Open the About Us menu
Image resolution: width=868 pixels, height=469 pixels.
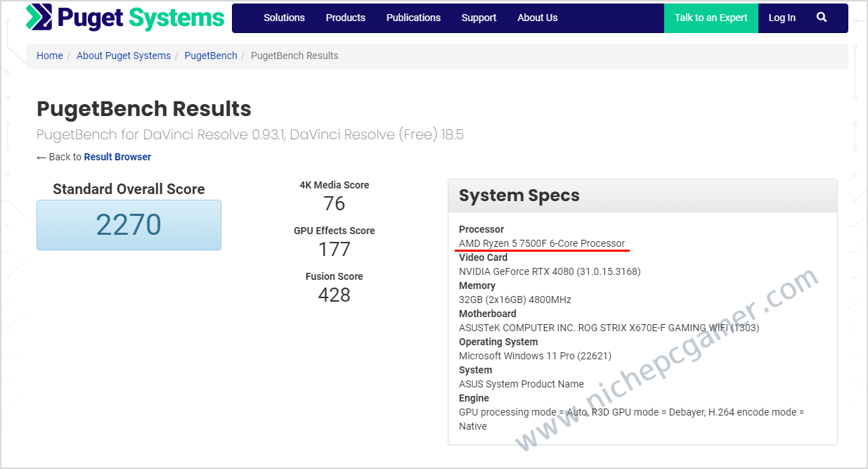point(538,18)
